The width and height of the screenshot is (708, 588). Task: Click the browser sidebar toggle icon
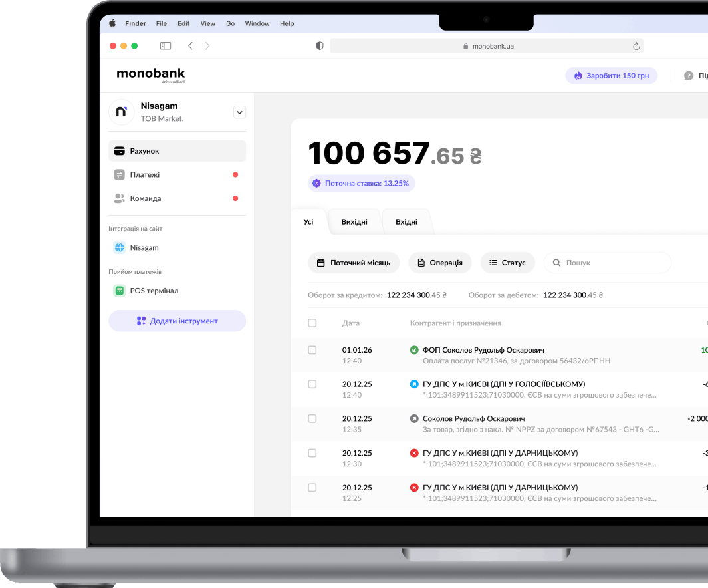pyautogui.click(x=166, y=46)
